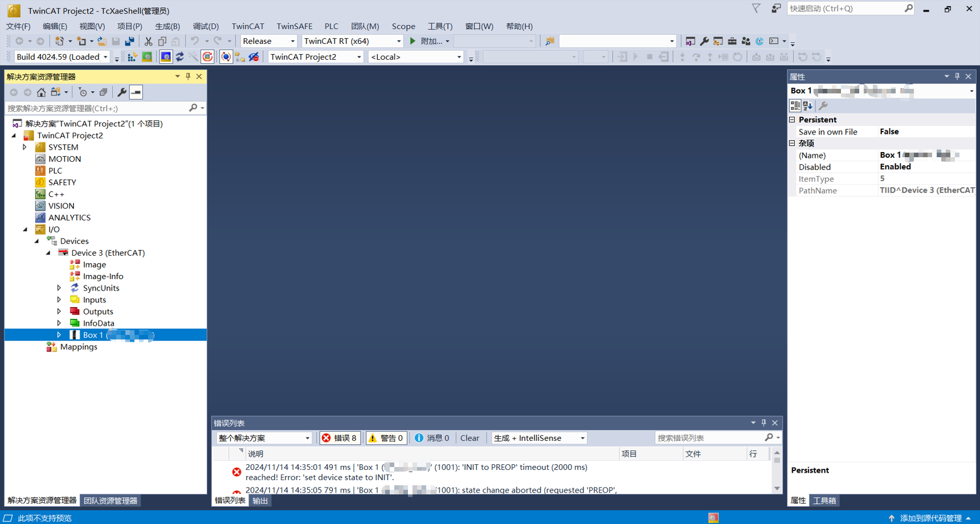Click the Home icon in Solution Explorer
This screenshot has width=980, height=524.
coord(41,92)
